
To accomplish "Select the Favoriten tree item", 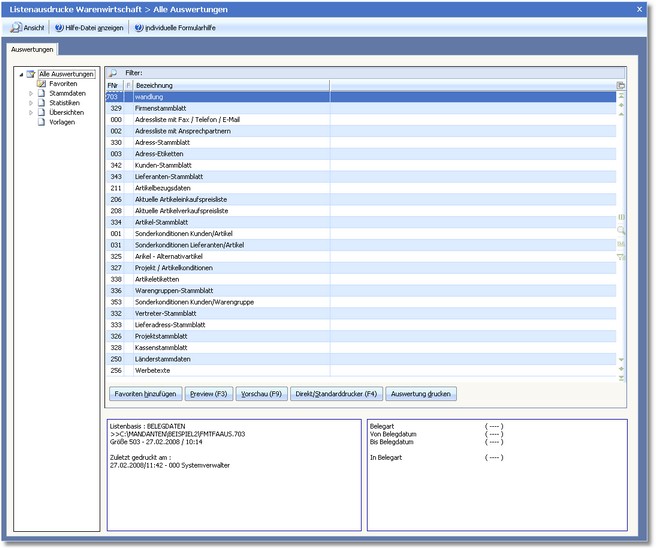I will coord(63,84).
